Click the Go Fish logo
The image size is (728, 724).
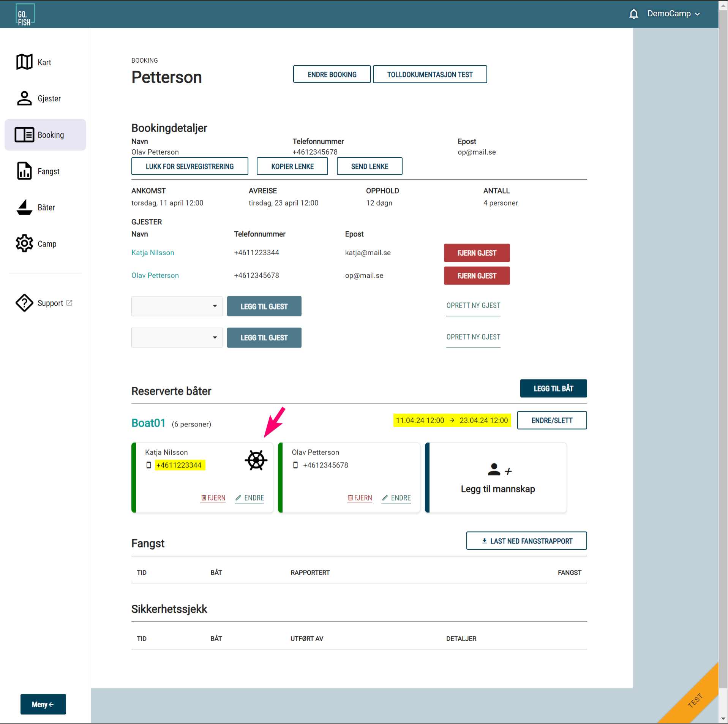coord(25,15)
